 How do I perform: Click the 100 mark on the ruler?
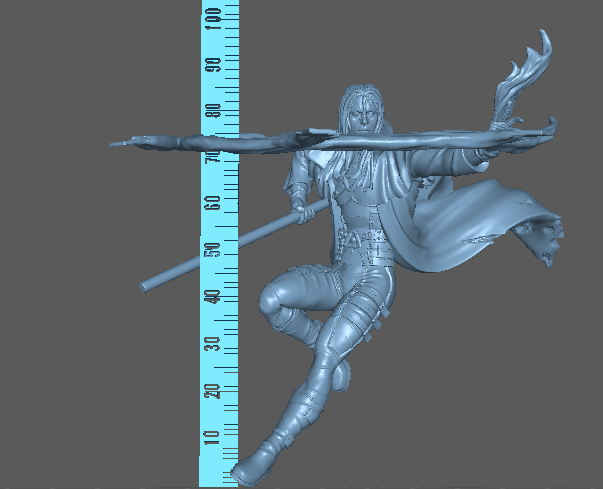213,16
